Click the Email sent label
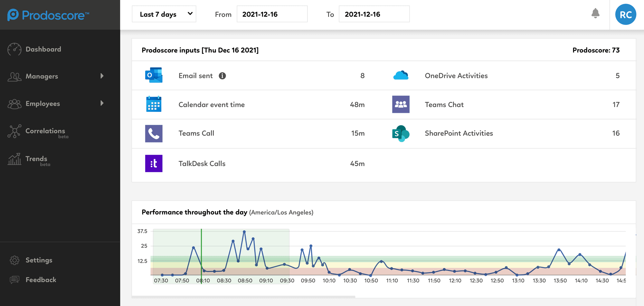Viewport: 644px width, 306px height. [x=195, y=76]
